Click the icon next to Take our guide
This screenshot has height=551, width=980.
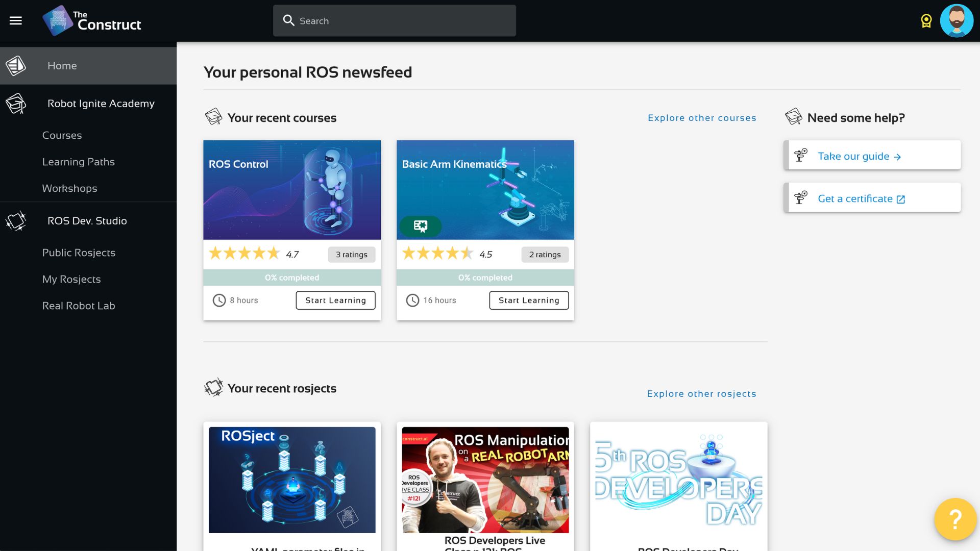pyautogui.click(x=801, y=155)
